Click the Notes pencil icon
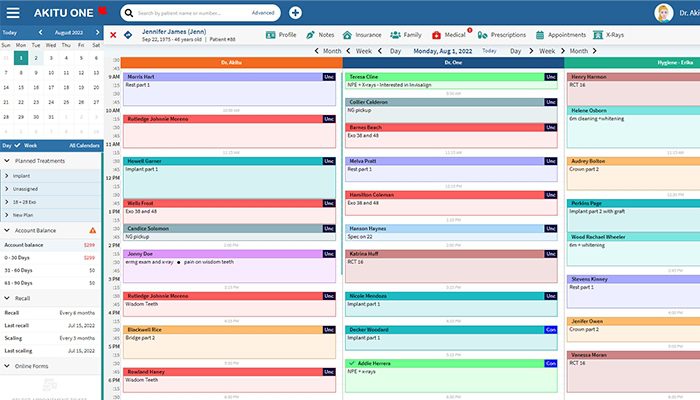Screen dimensions: 700x400 310,35
